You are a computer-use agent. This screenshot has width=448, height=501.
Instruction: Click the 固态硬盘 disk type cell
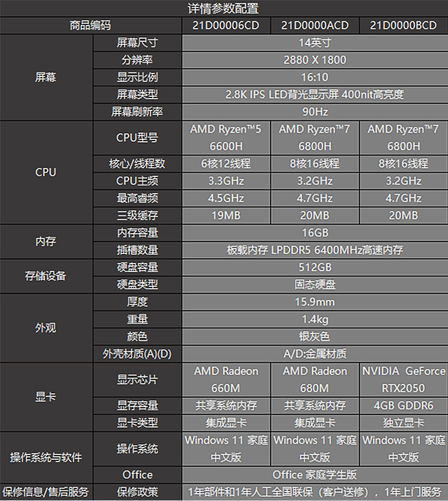tap(315, 285)
